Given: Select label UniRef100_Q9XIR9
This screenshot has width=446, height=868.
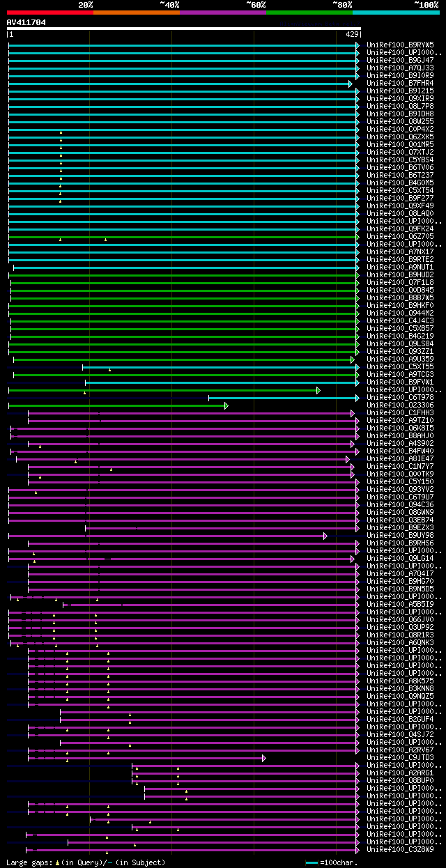Looking at the screenshot, I should click(x=400, y=99).
